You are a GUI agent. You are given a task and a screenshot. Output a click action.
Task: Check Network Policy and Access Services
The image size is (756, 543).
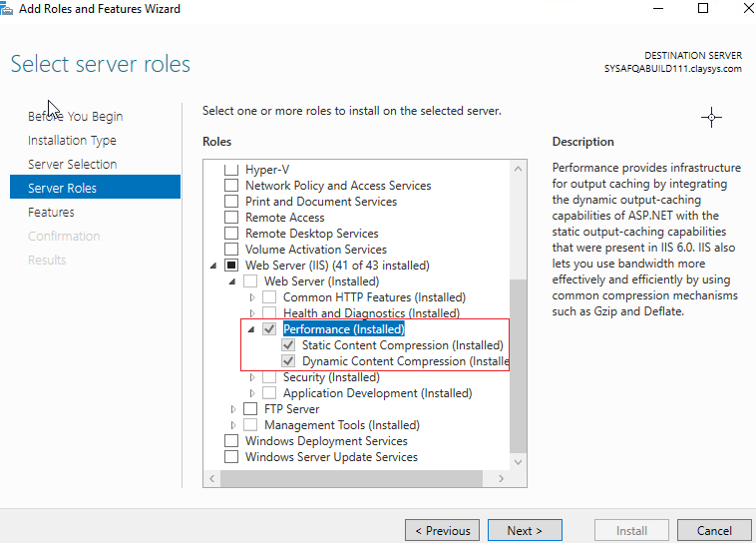click(231, 186)
